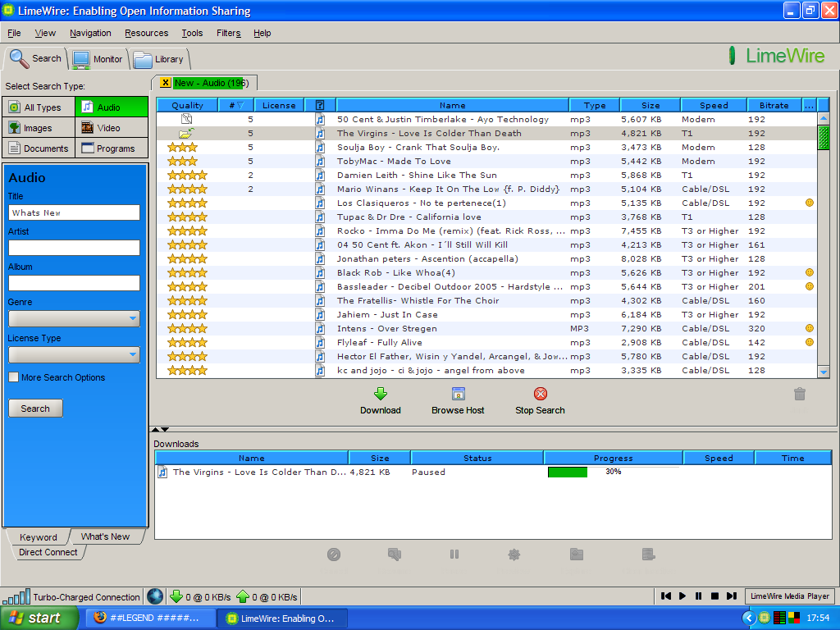Click the trash can icon above the scrollbar

[800, 394]
